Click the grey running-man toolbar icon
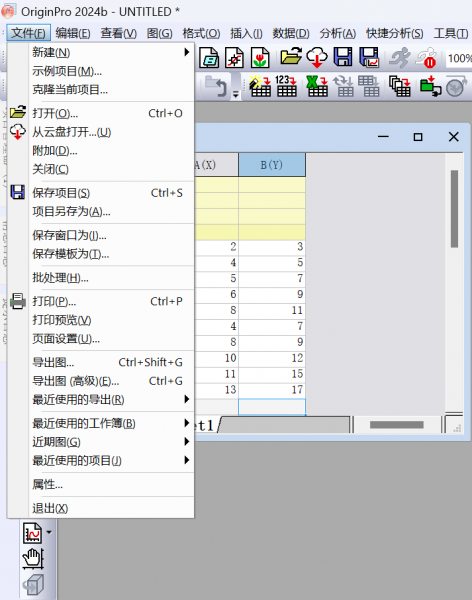Screen dimensions: 472x600 point(400,58)
